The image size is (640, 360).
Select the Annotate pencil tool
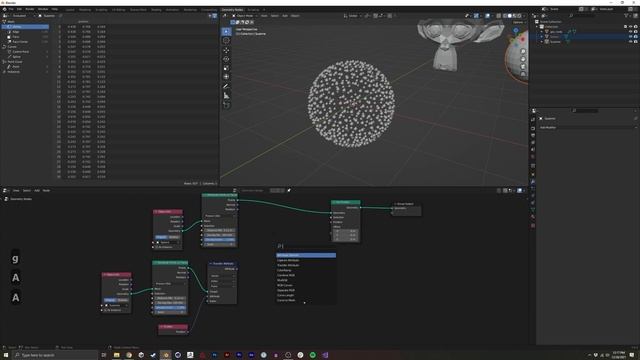tap(226, 87)
